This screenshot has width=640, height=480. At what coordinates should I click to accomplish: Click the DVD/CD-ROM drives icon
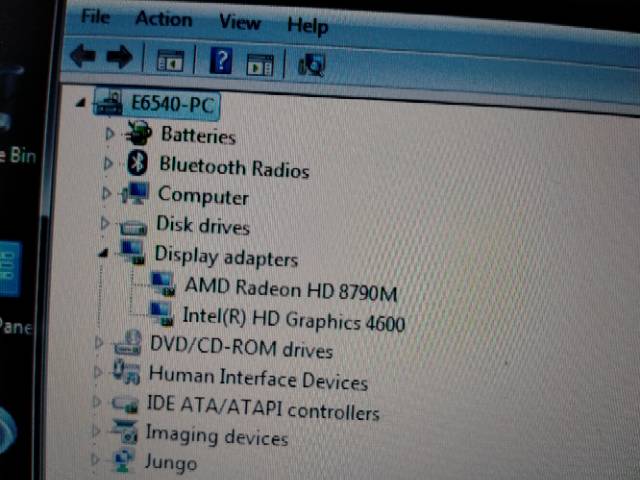(x=128, y=343)
